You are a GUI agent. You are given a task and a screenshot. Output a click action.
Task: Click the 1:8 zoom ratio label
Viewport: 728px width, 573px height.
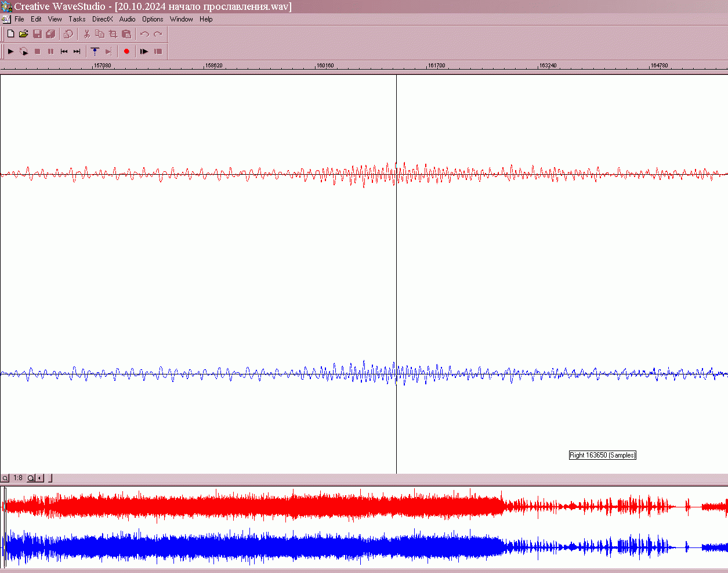(18, 478)
